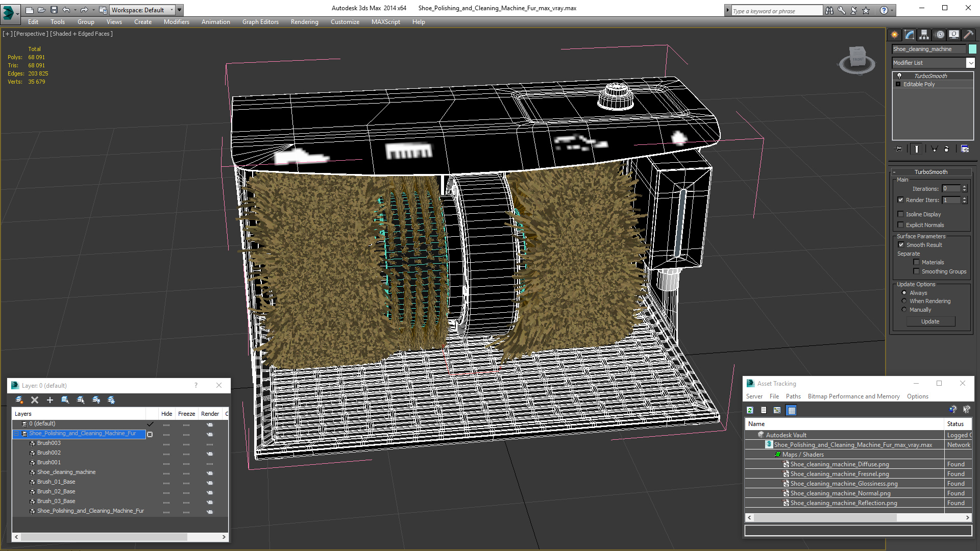
Task: Delete highlighted layer with X icon
Action: tap(35, 400)
